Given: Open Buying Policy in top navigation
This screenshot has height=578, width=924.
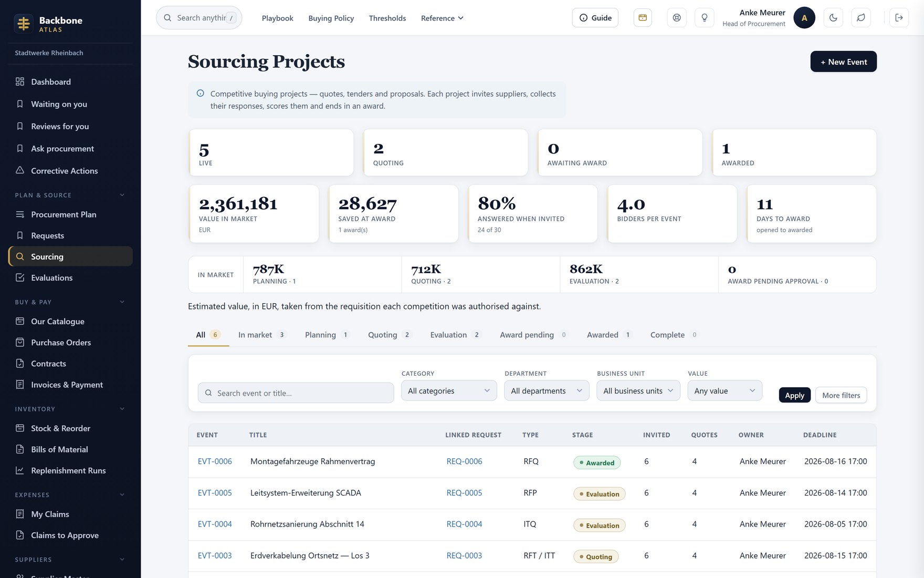Looking at the screenshot, I should click(331, 18).
